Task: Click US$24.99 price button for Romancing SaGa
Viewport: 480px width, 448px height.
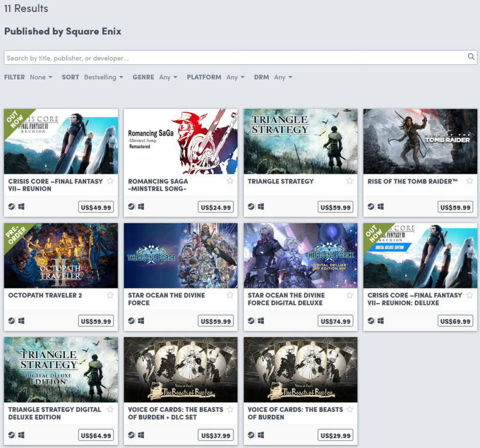Action: click(215, 207)
